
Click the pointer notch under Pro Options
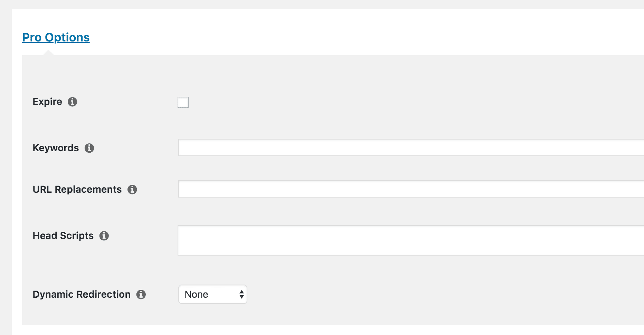(x=48, y=52)
